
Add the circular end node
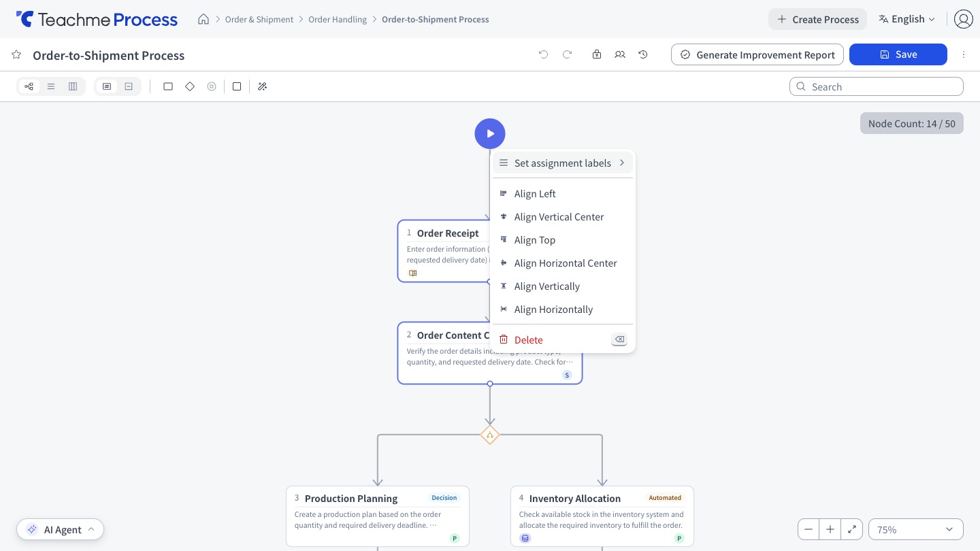pyautogui.click(x=212, y=86)
